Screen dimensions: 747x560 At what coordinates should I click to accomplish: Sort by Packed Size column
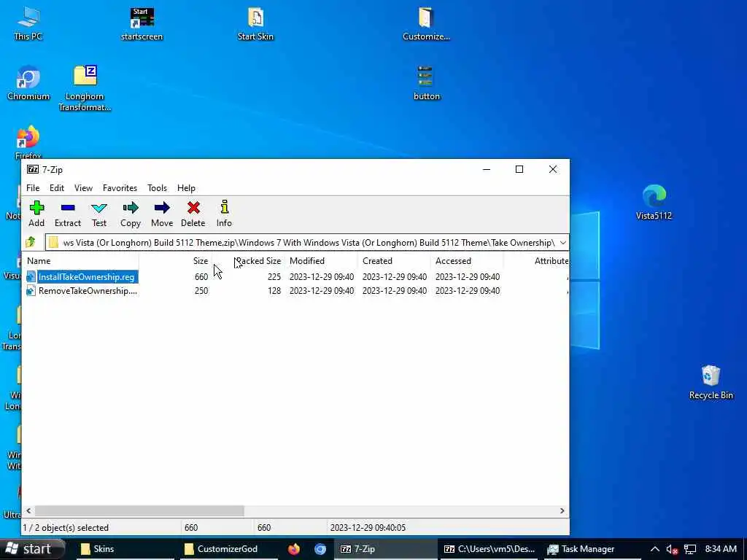[248, 261]
